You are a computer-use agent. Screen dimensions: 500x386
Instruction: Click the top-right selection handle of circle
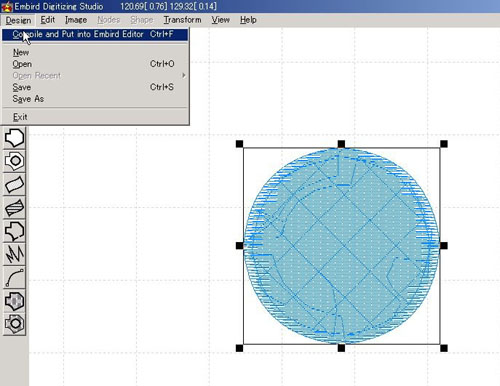click(x=444, y=144)
